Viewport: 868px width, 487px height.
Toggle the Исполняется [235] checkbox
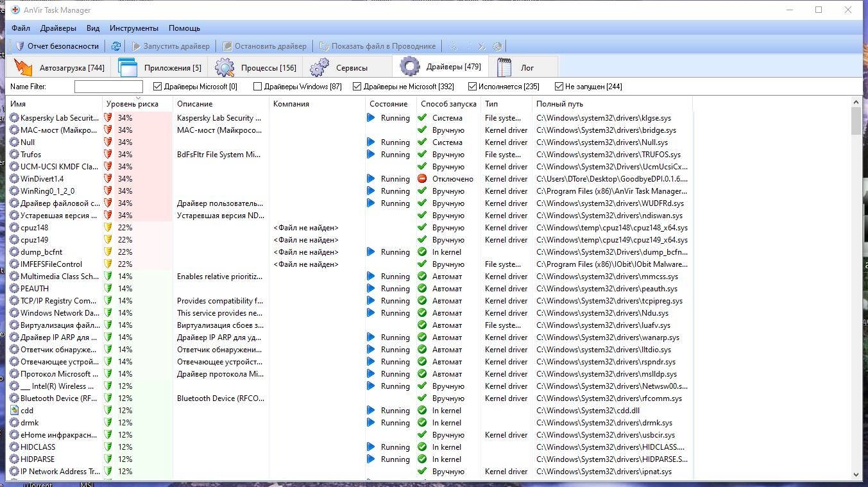click(x=472, y=87)
